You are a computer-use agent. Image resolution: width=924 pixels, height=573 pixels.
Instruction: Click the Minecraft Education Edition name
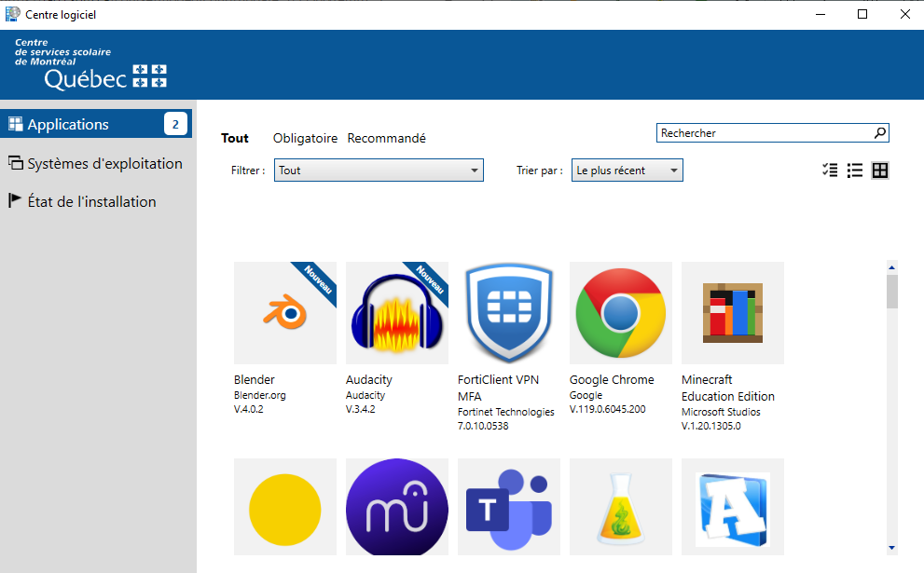click(x=728, y=389)
